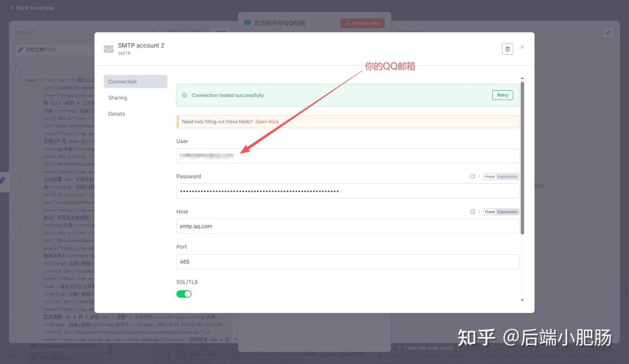
Task: Click the panel icon next to Password options
Action: (x=473, y=176)
